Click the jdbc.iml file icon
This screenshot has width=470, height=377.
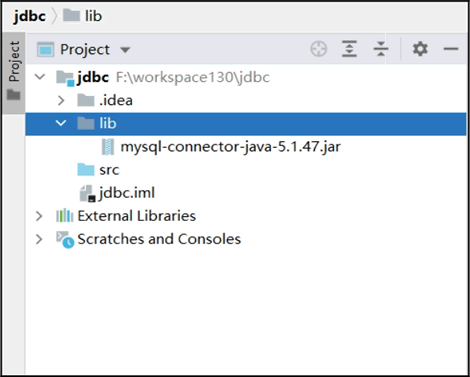tap(87, 194)
